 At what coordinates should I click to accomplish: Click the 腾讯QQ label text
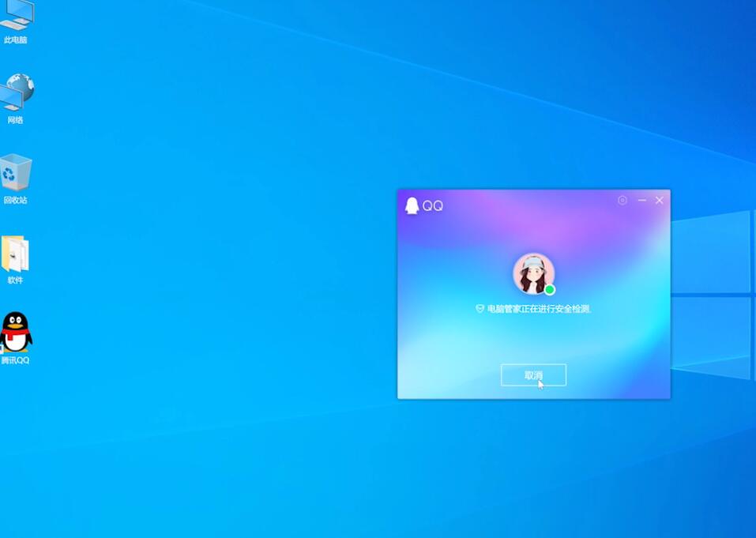[16, 360]
